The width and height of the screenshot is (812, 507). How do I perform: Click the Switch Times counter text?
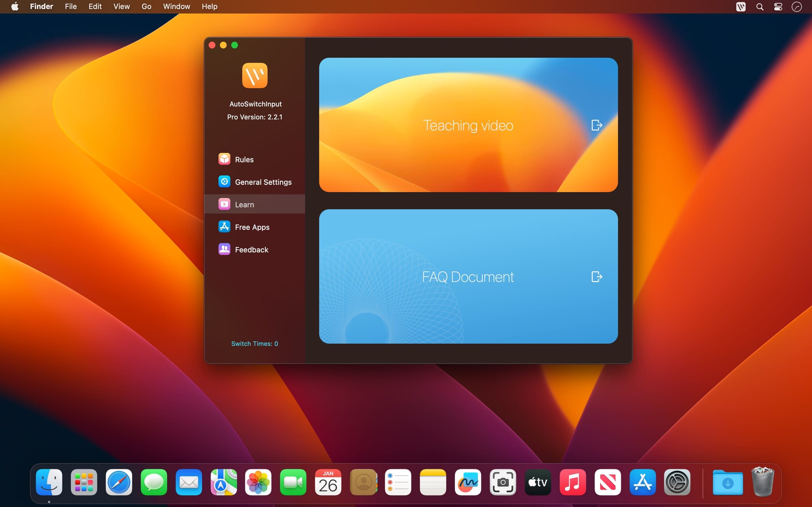(x=254, y=343)
